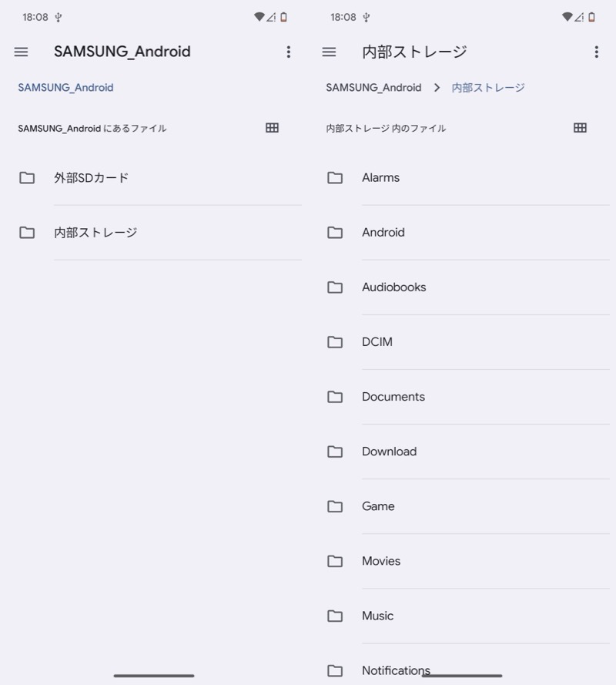The height and width of the screenshot is (685, 616).
Task: Click the Movies folder icon
Action: pos(335,561)
